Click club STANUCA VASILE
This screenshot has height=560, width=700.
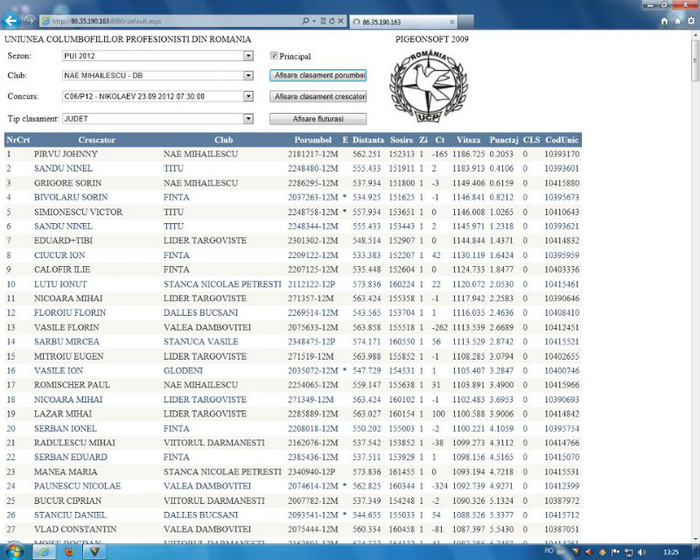click(x=200, y=342)
